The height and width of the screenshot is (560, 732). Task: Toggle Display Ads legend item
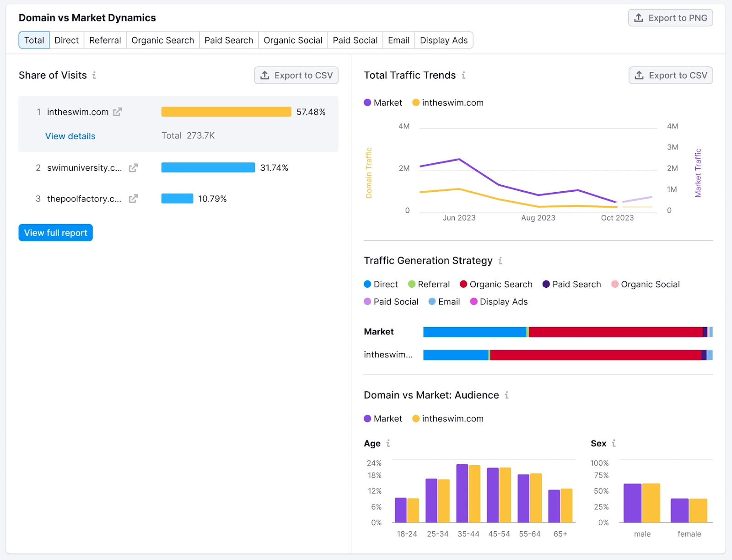(x=499, y=302)
